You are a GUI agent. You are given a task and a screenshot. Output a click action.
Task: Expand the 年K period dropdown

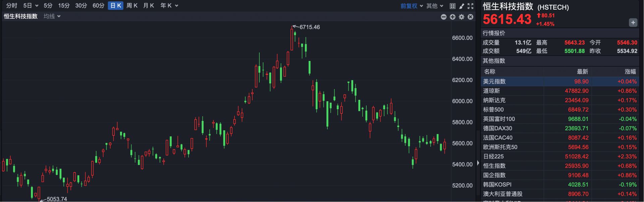169,6
